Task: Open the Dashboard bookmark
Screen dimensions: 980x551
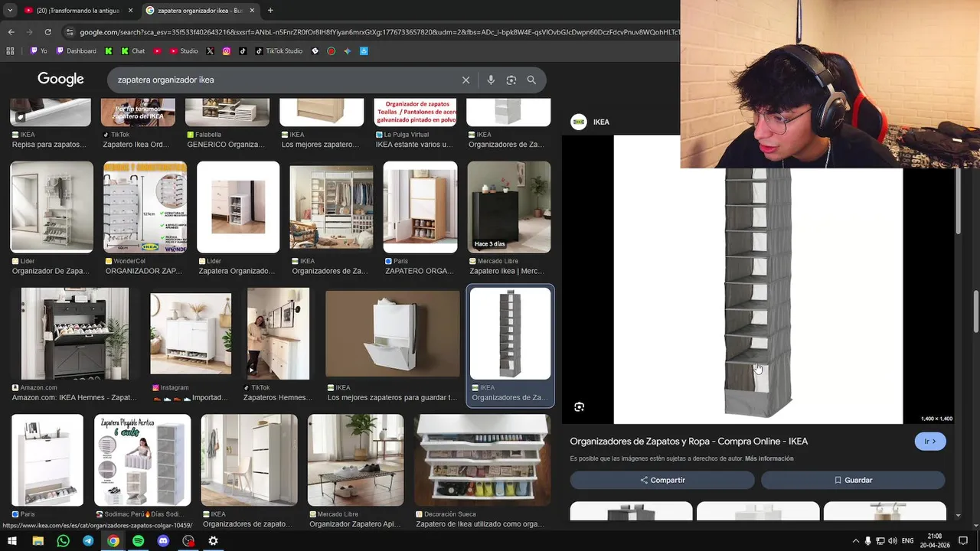Action: click(x=77, y=51)
